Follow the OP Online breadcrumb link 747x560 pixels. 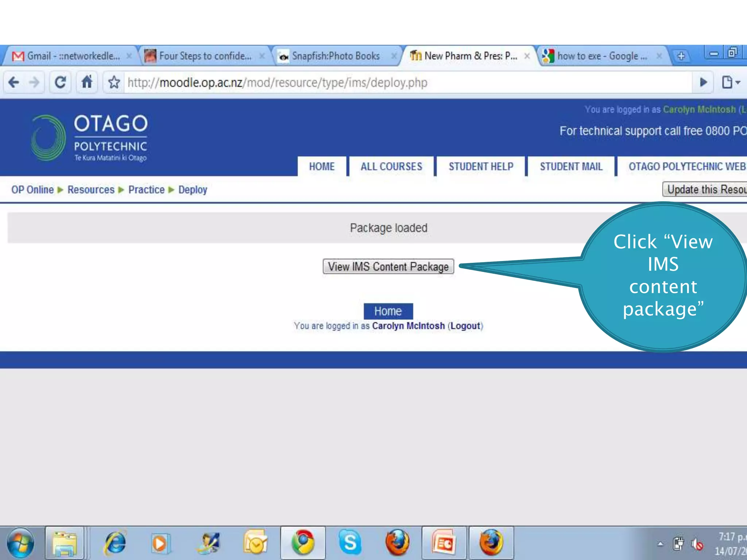(32, 190)
